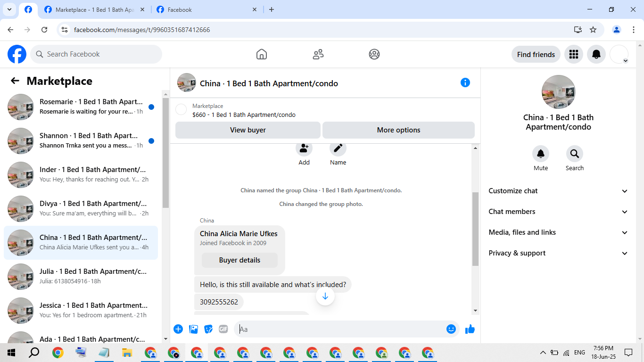
Task: View site information icon in address bar
Action: (x=65, y=30)
